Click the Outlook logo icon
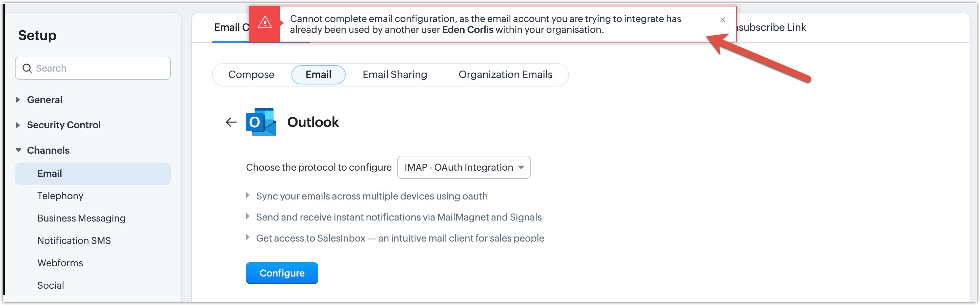Viewport: 980px width, 305px height. (x=261, y=122)
